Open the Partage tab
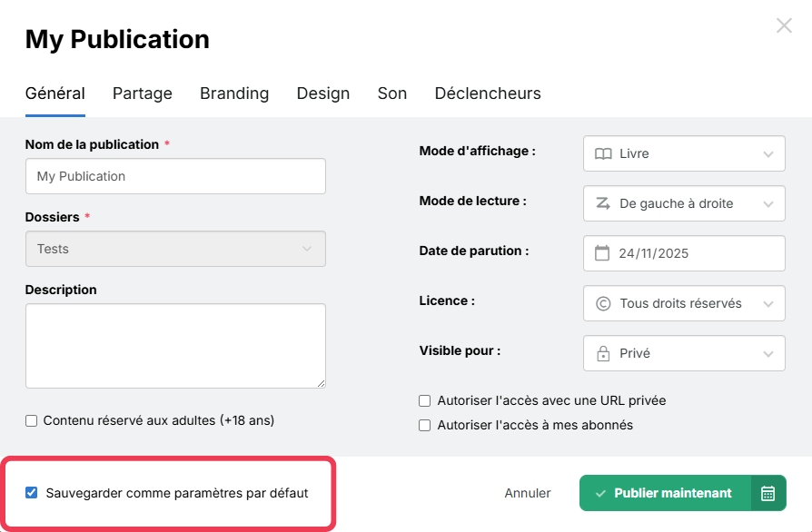This screenshot has width=812, height=532. (x=143, y=94)
